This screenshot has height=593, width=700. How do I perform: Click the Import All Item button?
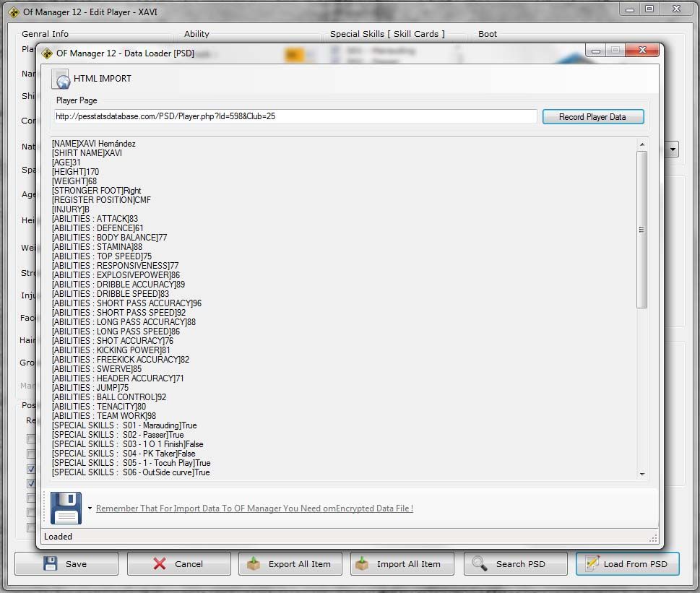point(402,564)
